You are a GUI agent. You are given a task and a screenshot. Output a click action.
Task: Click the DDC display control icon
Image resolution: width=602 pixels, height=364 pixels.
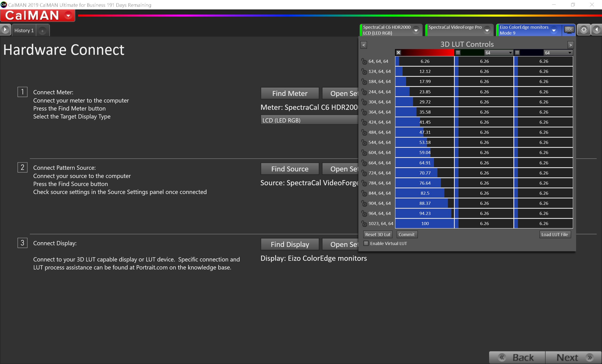click(x=569, y=30)
